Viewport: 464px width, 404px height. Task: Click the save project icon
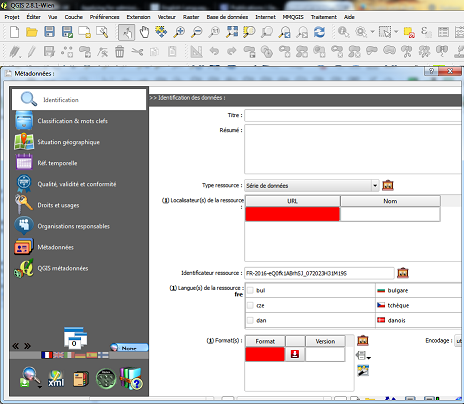coord(49,32)
